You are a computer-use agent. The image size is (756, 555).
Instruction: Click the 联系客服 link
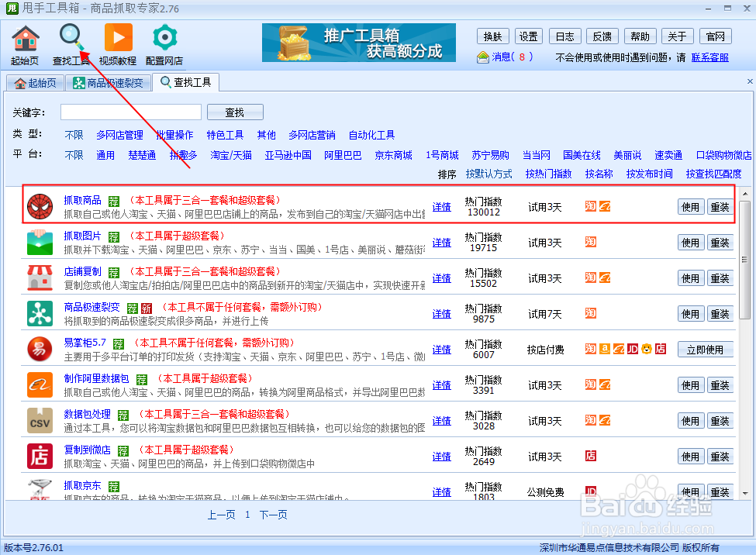(709, 57)
